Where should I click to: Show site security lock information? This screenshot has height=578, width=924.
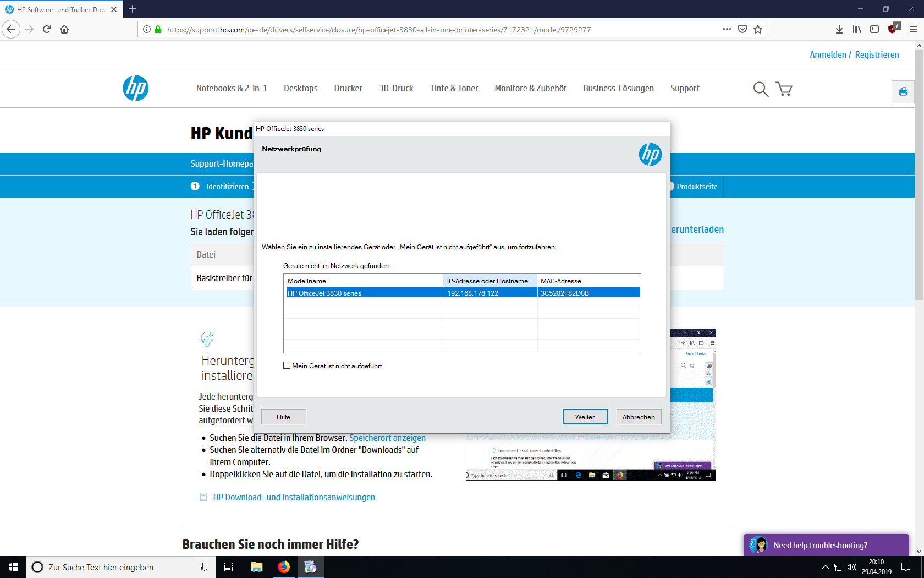[158, 29]
